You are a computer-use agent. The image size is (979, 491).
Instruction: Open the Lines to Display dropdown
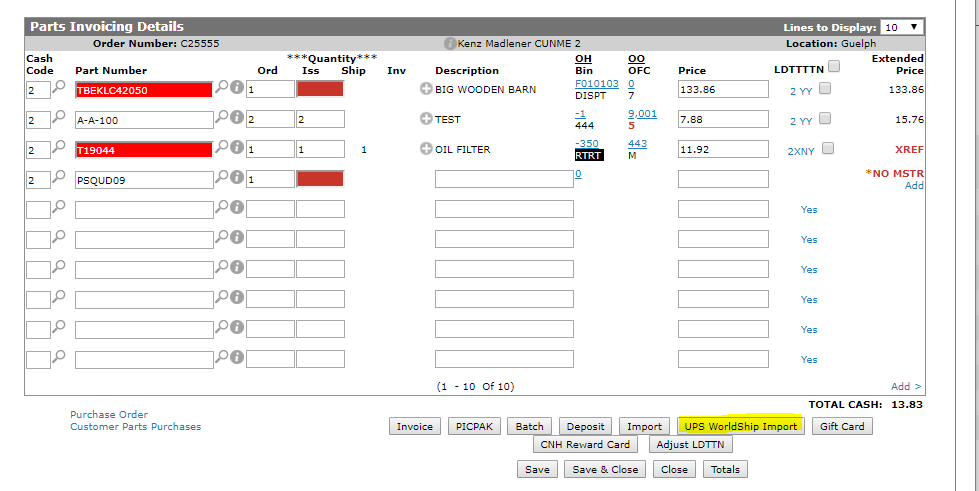[902, 27]
